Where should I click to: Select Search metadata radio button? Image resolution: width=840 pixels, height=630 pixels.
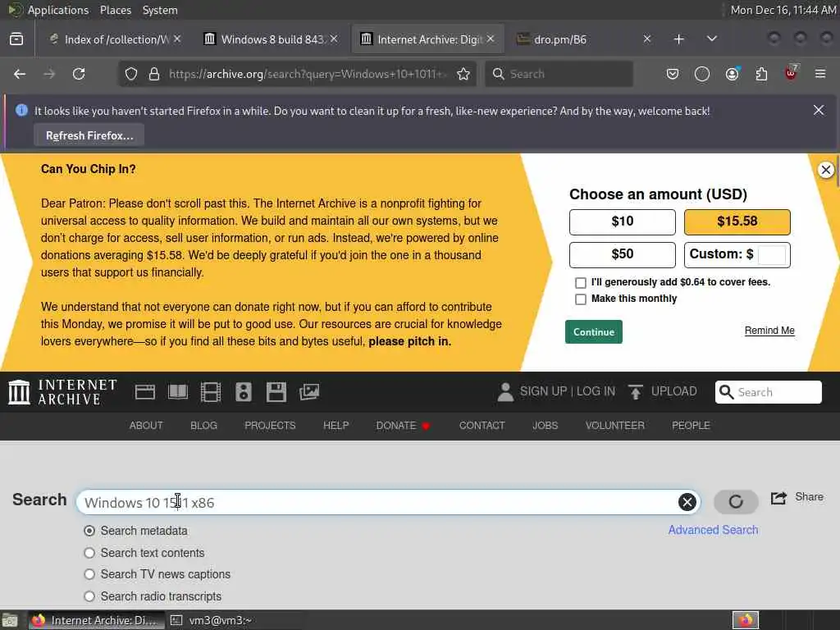89,531
